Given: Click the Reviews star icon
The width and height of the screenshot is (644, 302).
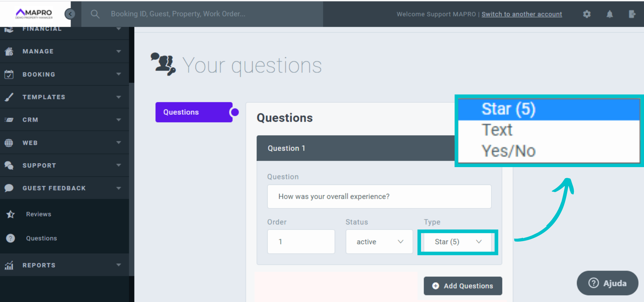Looking at the screenshot, I should pos(10,214).
